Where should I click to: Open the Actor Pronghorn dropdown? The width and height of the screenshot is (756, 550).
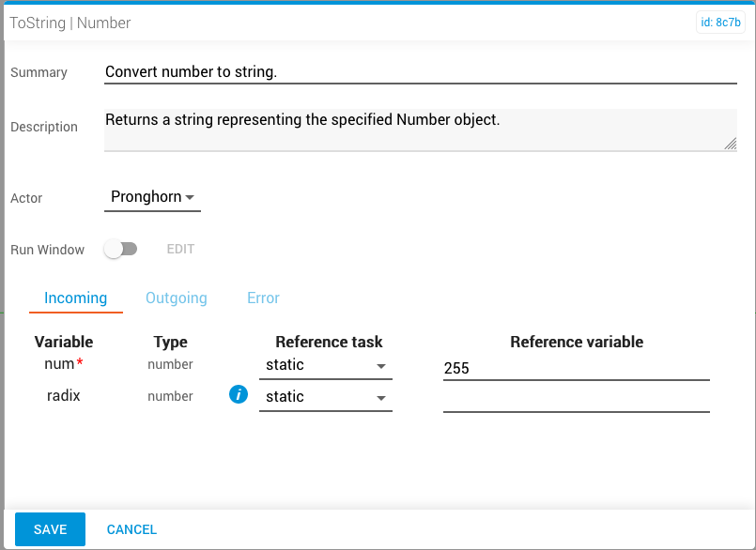pyautogui.click(x=152, y=197)
